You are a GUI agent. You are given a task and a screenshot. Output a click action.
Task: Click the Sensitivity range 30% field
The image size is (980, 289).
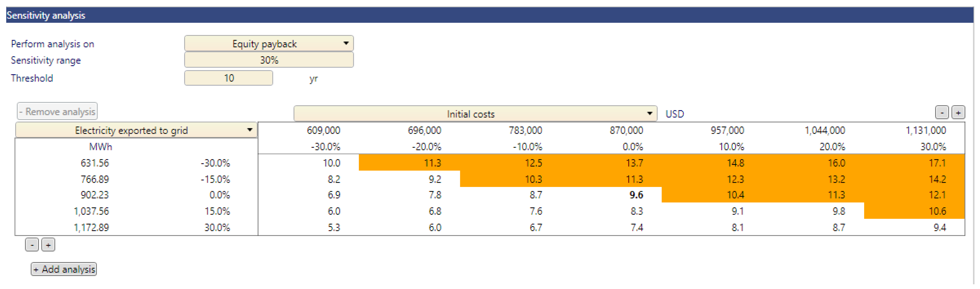[269, 60]
